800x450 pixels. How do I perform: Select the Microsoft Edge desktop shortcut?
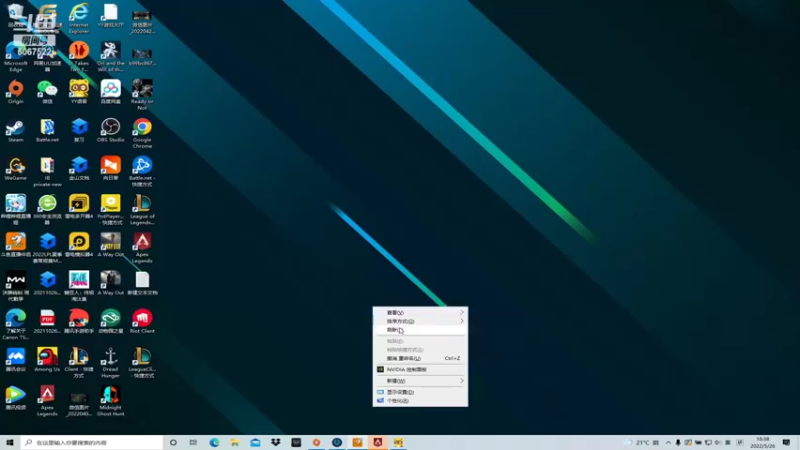(x=16, y=57)
